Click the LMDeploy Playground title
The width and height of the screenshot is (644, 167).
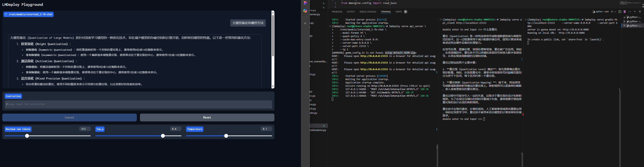23,4
